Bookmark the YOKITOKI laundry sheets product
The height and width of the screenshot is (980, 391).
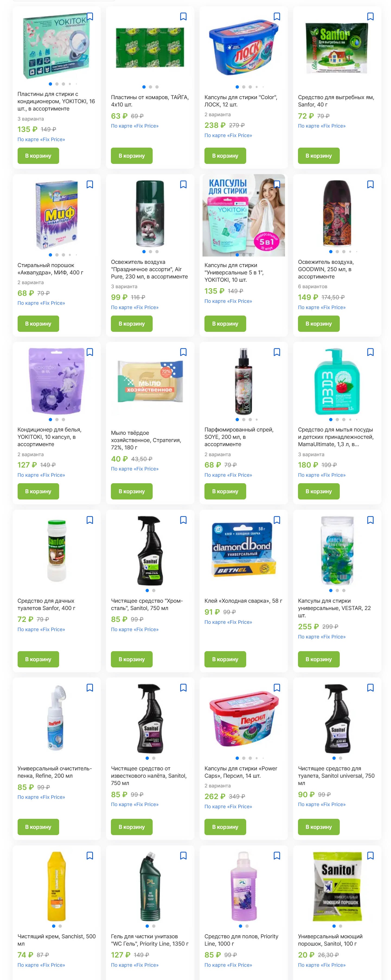tap(90, 16)
